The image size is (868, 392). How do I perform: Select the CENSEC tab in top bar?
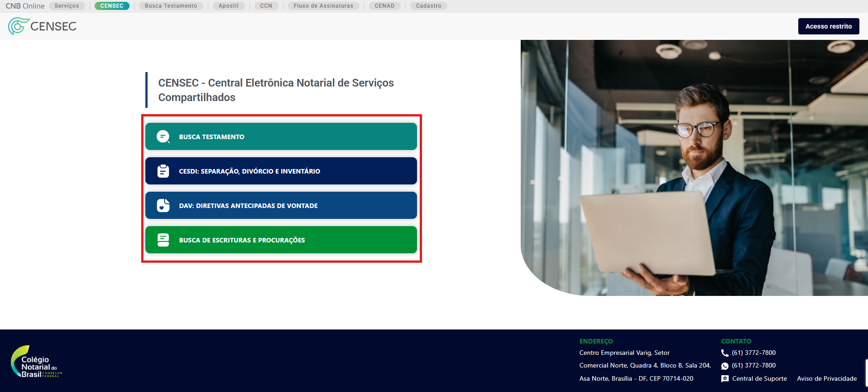(x=112, y=6)
